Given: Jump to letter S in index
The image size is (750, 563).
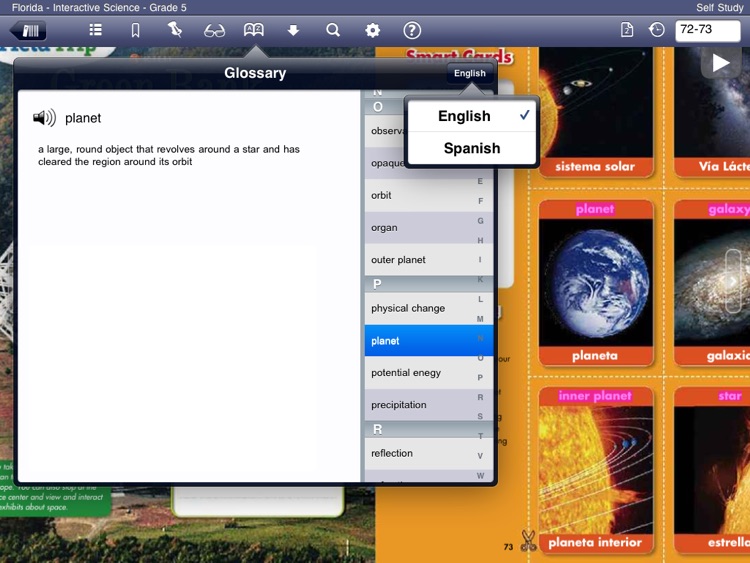Looking at the screenshot, I should tap(480, 417).
